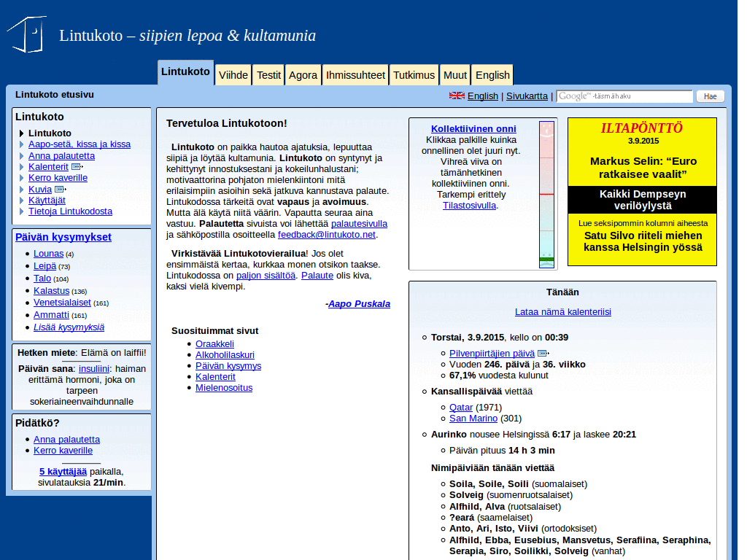Click the kollektiivinen onni happiness bar

coord(546,194)
